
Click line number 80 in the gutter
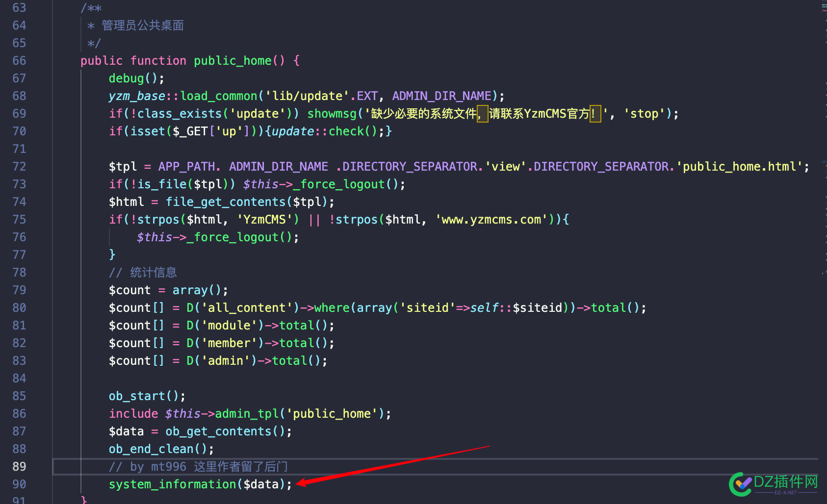(20, 308)
